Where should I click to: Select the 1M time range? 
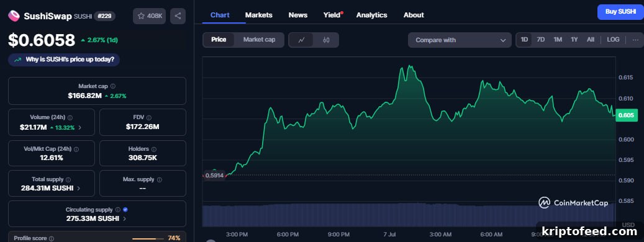558,40
